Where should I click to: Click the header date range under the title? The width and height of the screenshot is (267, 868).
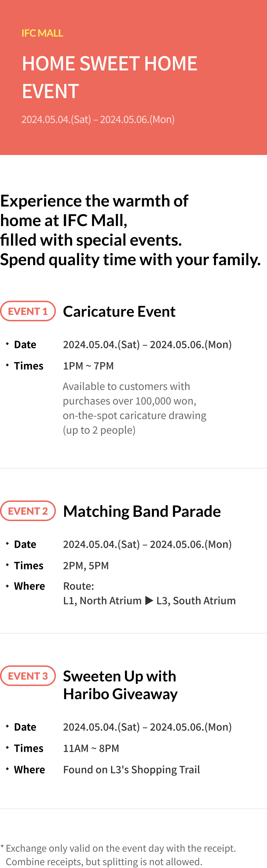(98, 119)
